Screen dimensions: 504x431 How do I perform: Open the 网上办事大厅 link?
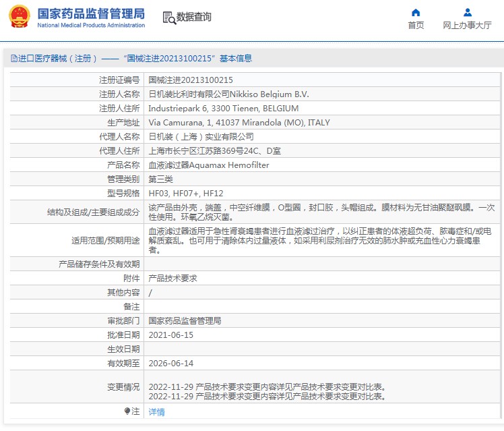[x=467, y=26]
